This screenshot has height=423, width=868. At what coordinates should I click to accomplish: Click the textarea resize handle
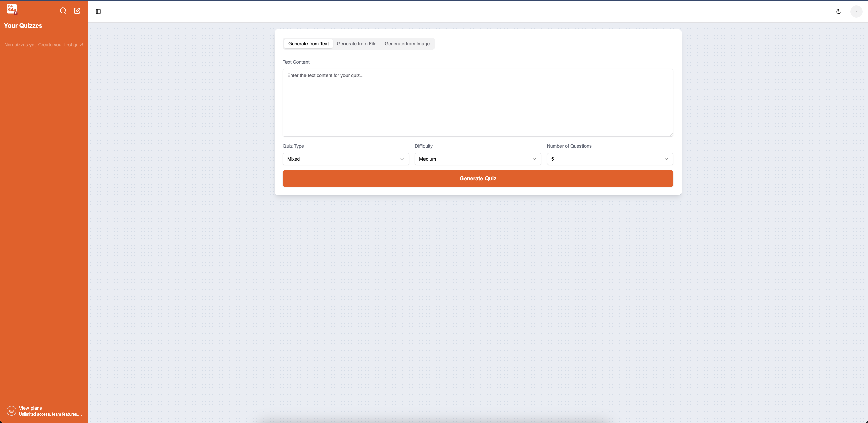671,134
